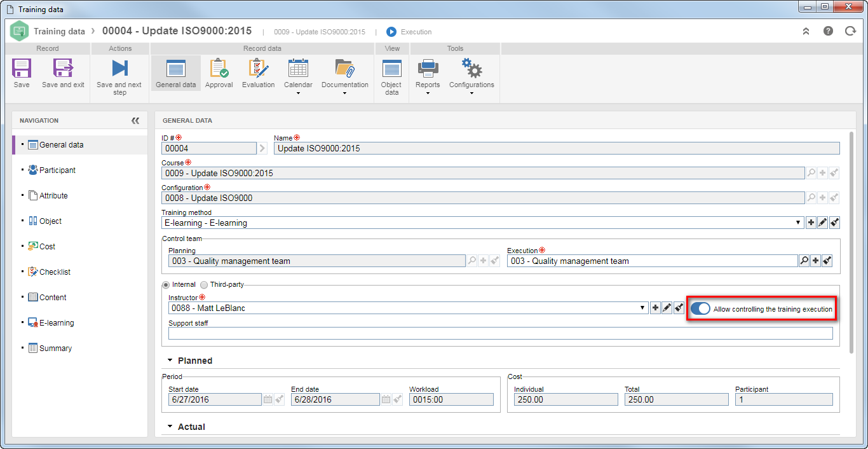868x449 pixels.
Task: Click arrow button next to ID field
Action: 262,148
